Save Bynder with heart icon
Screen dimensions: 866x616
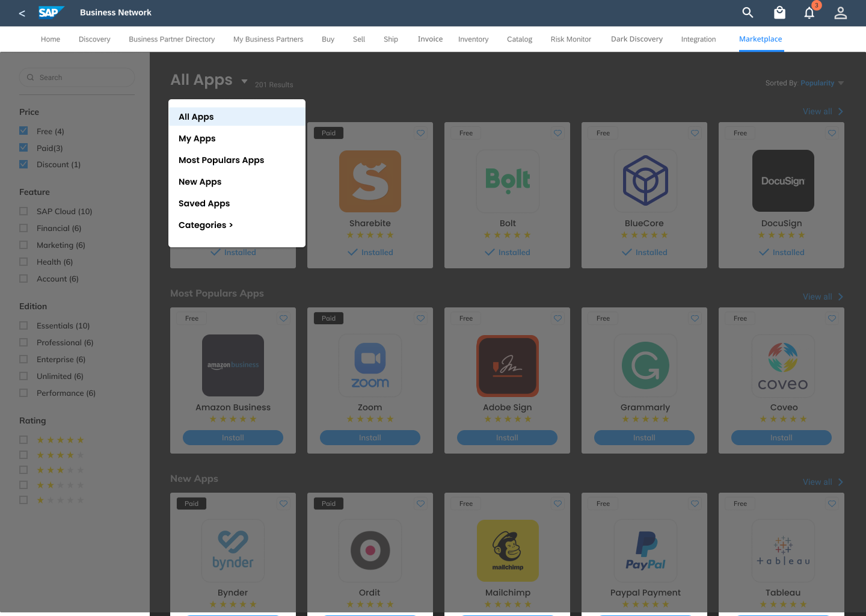coord(284,504)
